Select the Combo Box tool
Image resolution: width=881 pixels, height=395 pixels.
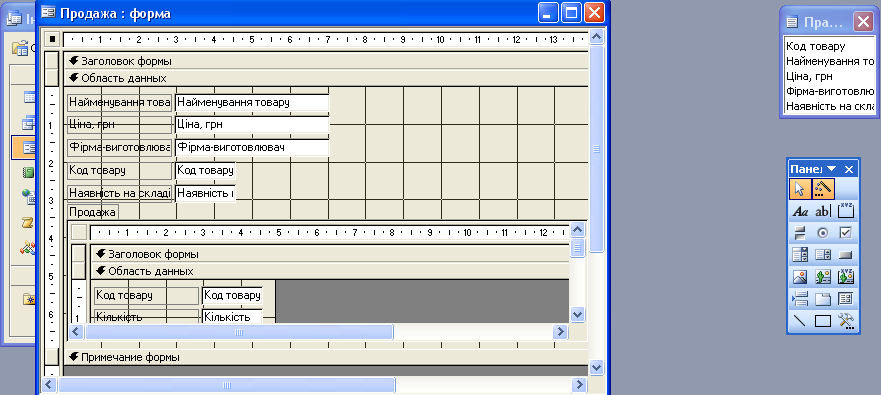pyautogui.click(x=800, y=255)
